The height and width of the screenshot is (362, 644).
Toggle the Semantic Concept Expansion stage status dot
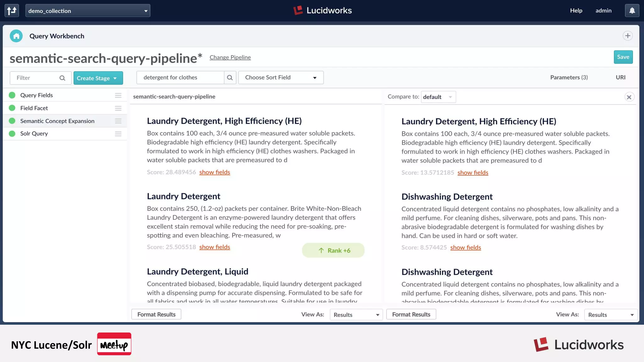pyautogui.click(x=12, y=121)
